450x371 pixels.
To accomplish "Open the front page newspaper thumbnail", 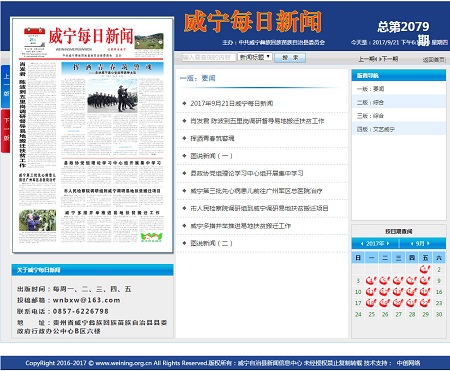I will coord(93,135).
